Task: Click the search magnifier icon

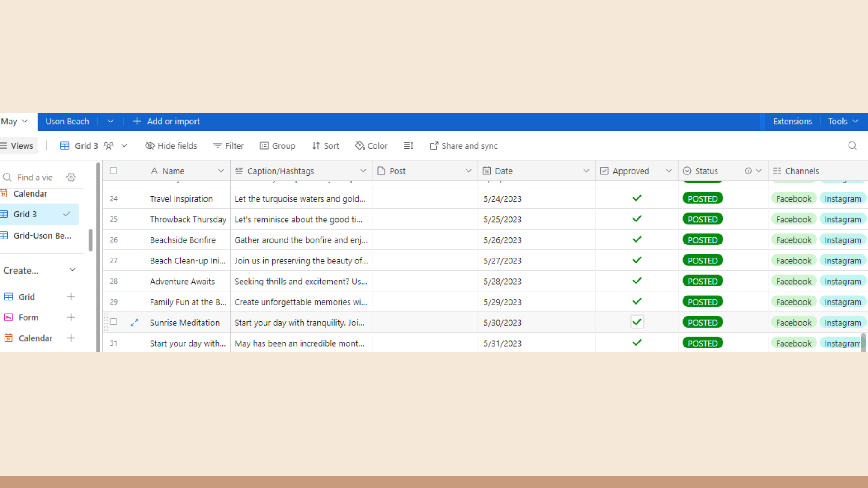Action: tap(852, 145)
